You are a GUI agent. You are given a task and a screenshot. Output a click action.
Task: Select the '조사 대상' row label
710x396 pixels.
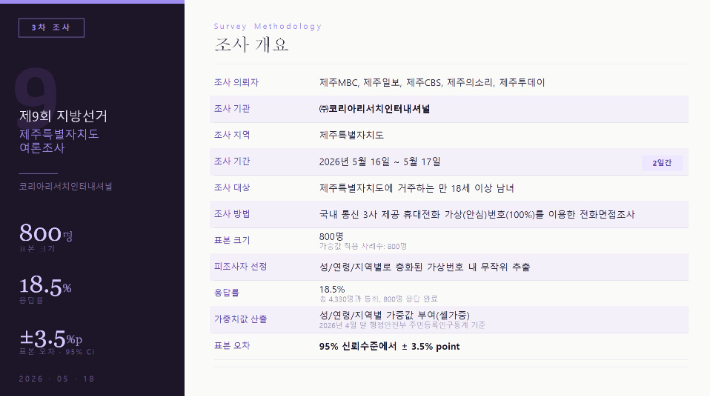232,187
